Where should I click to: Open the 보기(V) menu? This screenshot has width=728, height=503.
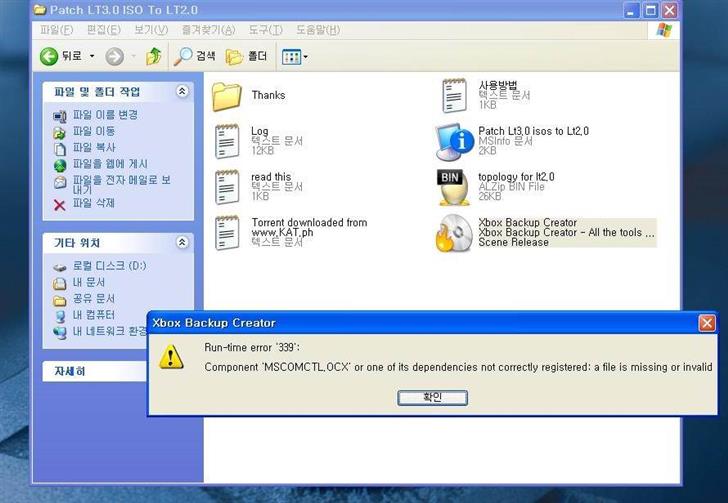point(151,30)
